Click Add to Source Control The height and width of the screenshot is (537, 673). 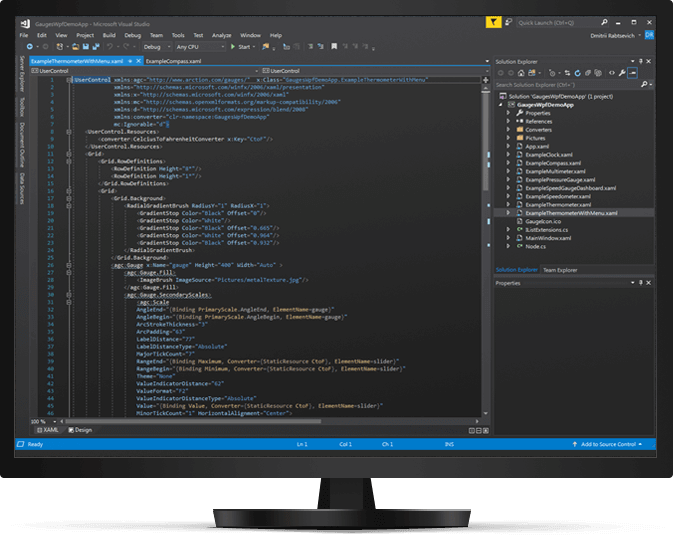pyautogui.click(x=611, y=444)
